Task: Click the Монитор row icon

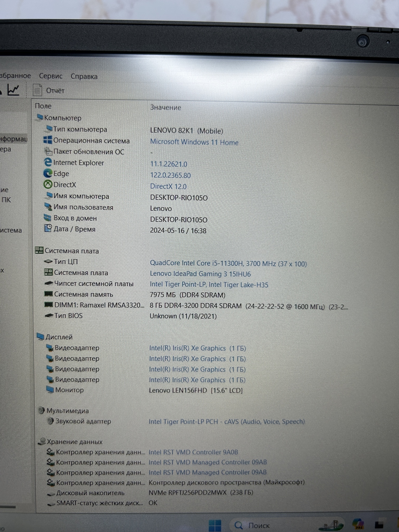Action: (50, 389)
